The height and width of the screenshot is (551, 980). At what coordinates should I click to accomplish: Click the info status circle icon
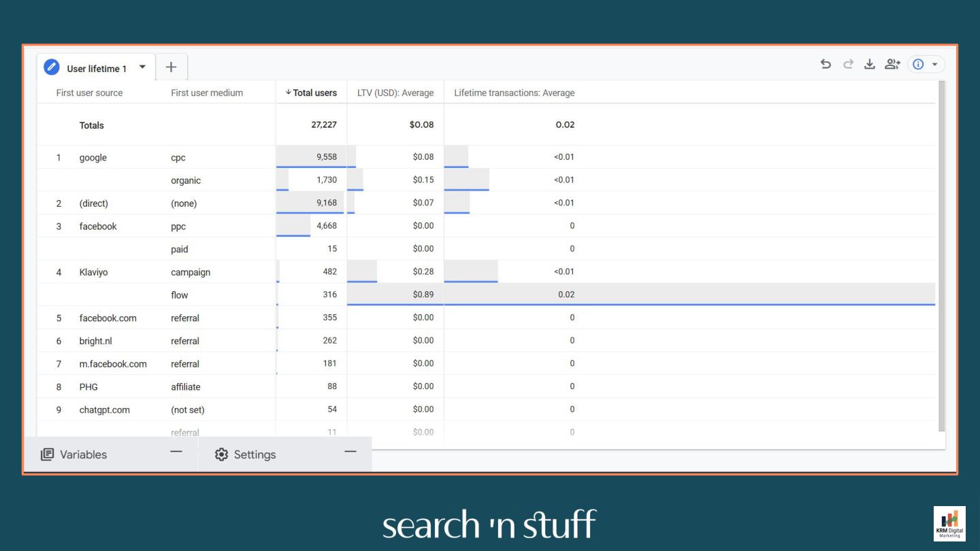click(x=918, y=64)
